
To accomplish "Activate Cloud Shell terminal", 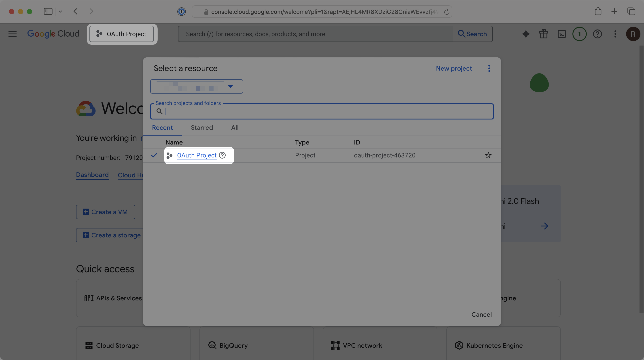I will coord(561,34).
